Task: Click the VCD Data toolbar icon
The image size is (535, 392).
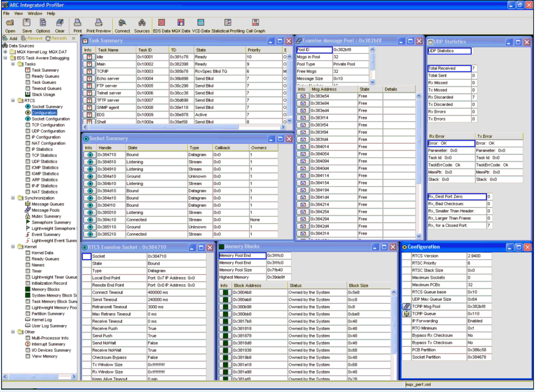Action: tap(201, 25)
